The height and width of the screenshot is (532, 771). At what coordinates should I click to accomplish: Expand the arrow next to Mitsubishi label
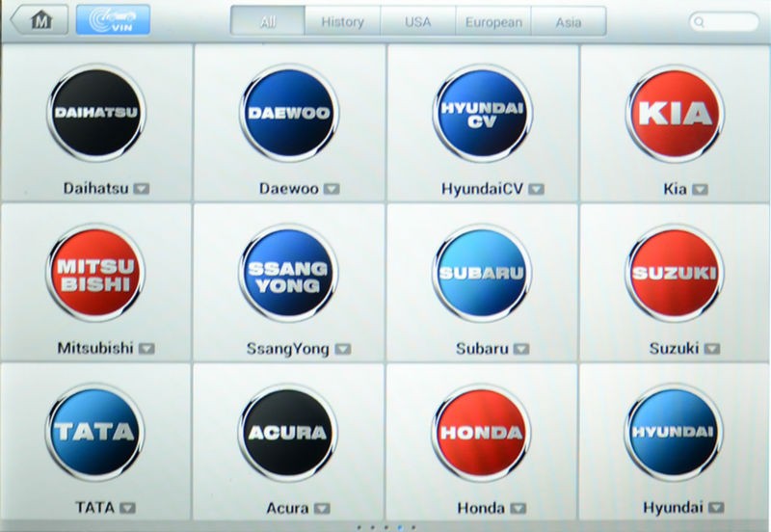(146, 349)
